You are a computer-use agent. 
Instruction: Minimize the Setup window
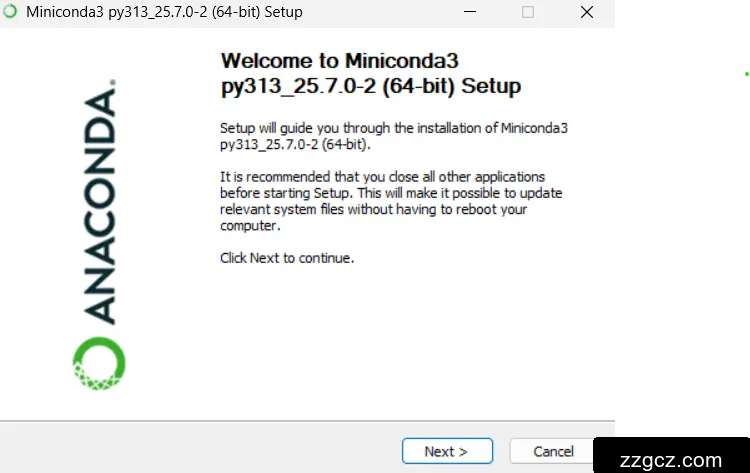point(471,12)
